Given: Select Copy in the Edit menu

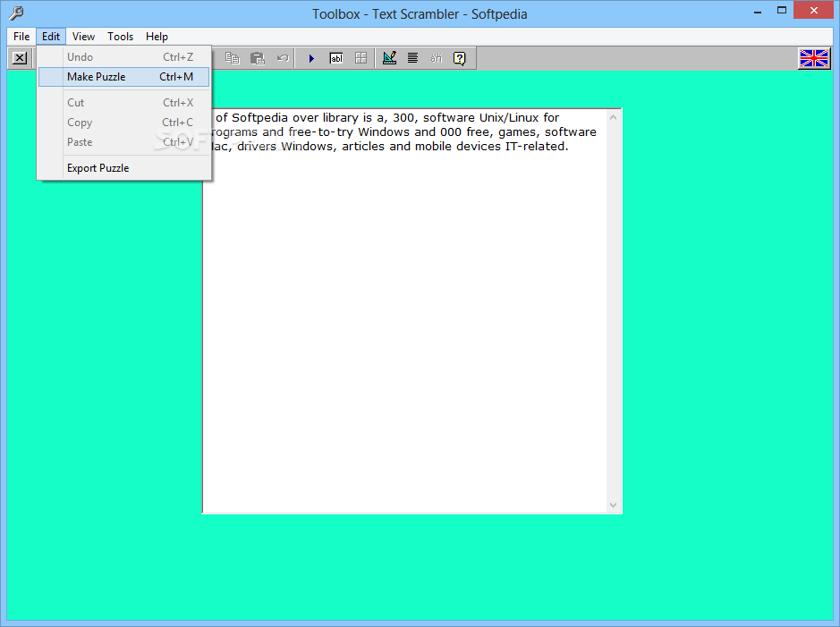Looking at the screenshot, I should 123,122.
